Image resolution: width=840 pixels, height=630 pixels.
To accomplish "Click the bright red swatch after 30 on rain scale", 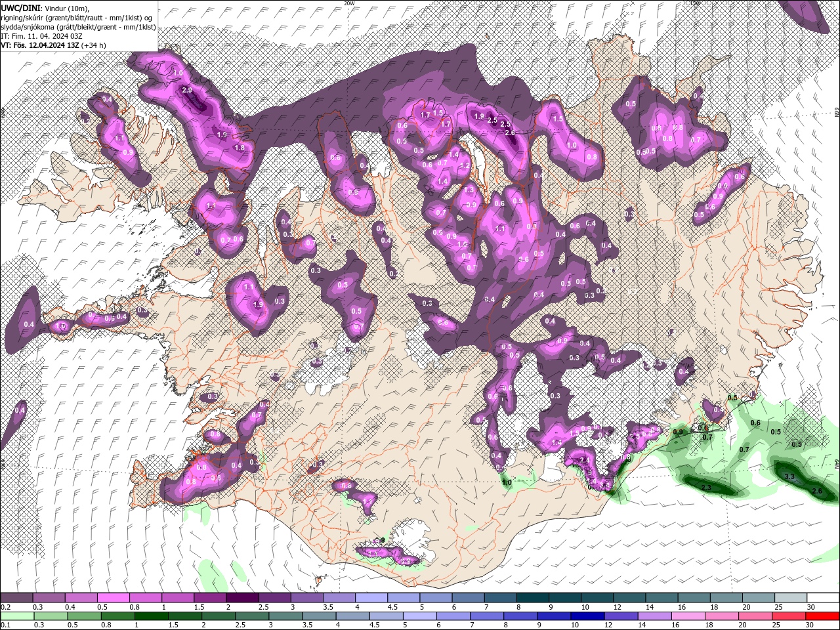I will click(824, 616).
